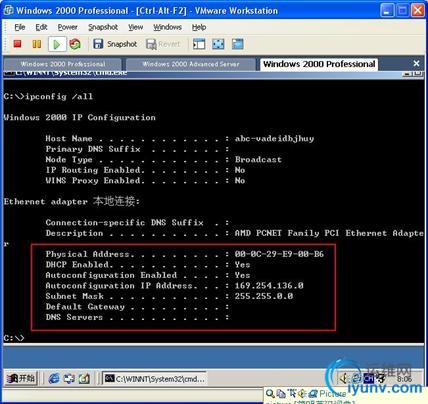Click the Ethernet adapter 本地连接 heading

click(72, 201)
